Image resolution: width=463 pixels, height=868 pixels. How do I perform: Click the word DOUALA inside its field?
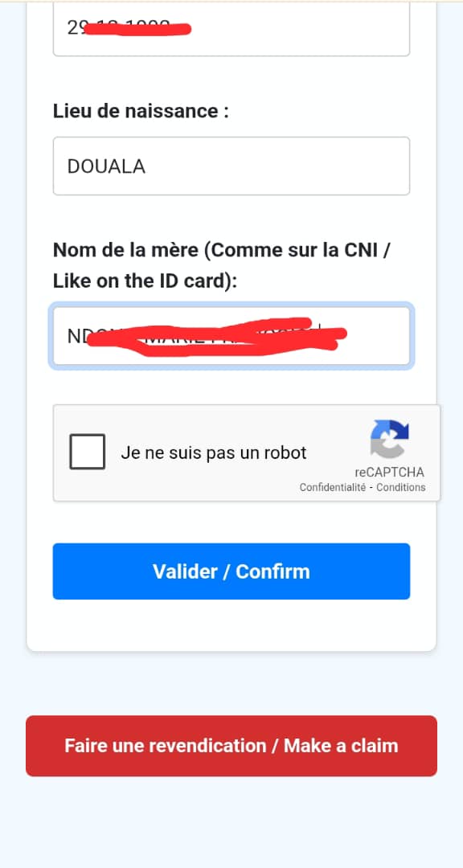click(106, 166)
